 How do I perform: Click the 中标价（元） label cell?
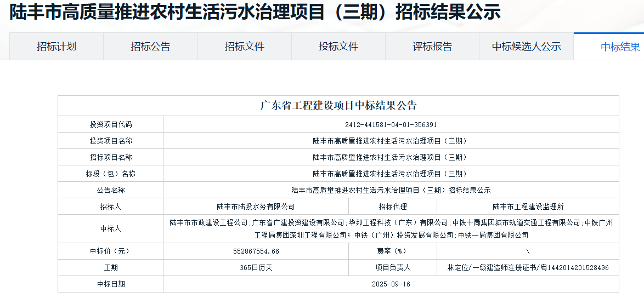pos(111,251)
